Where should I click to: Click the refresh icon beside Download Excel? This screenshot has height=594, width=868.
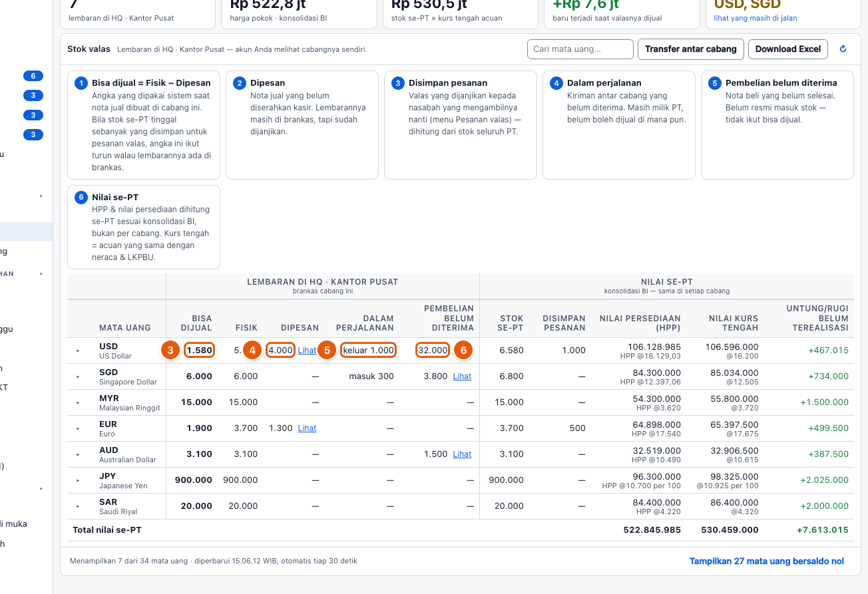843,49
